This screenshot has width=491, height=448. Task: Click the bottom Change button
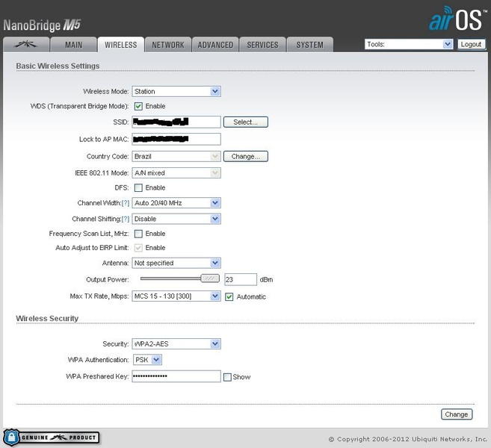[x=457, y=414]
